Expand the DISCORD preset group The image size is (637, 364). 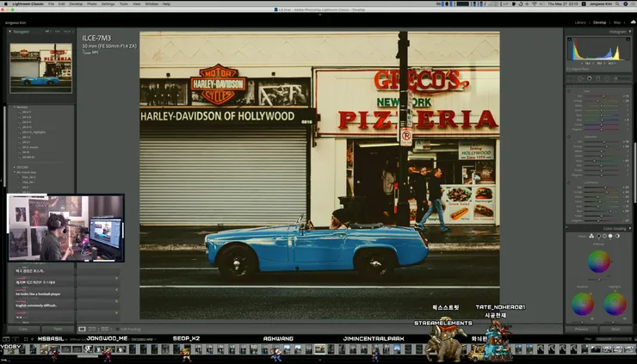click(15, 168)
